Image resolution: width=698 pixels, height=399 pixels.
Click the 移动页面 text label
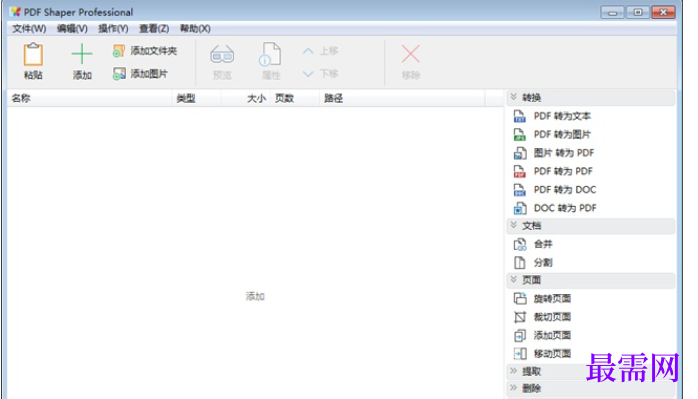pyautogui.click(x=552, y=354)
